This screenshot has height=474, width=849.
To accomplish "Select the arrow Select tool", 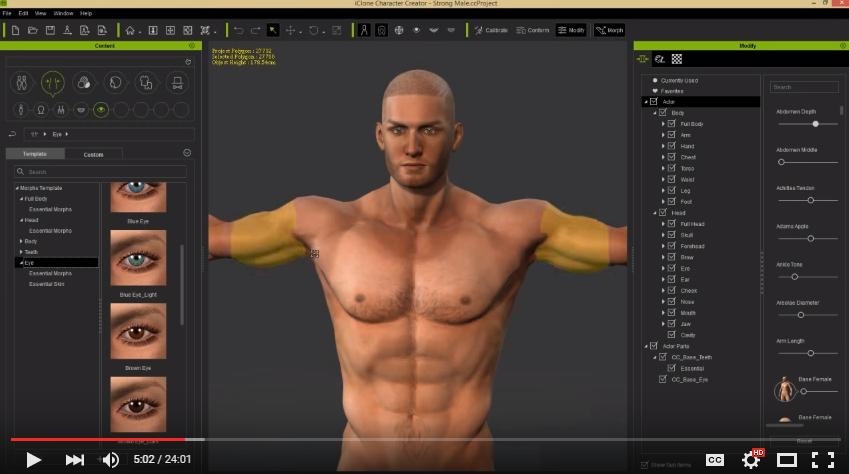I will pyautogui.click(x=273, y=30).
